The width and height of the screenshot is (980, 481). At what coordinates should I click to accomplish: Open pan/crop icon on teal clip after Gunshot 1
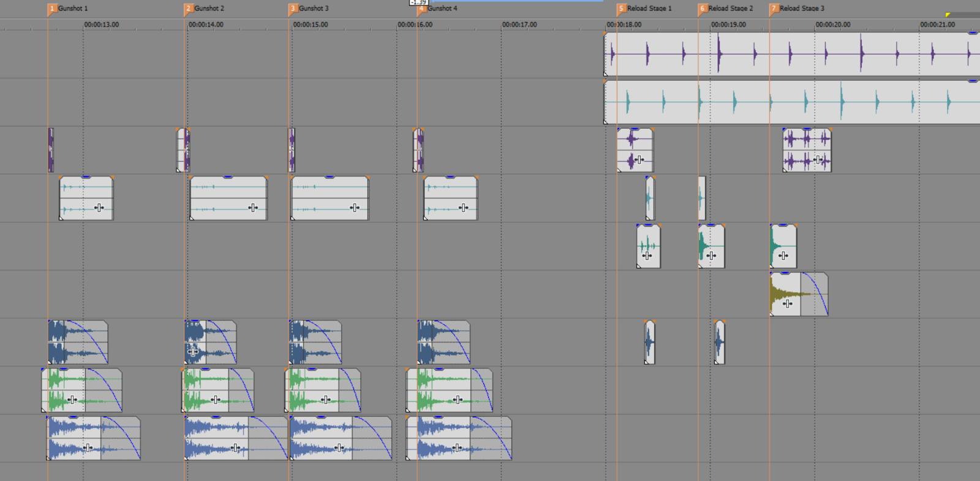pyautogui.click(x=99, y=208)
